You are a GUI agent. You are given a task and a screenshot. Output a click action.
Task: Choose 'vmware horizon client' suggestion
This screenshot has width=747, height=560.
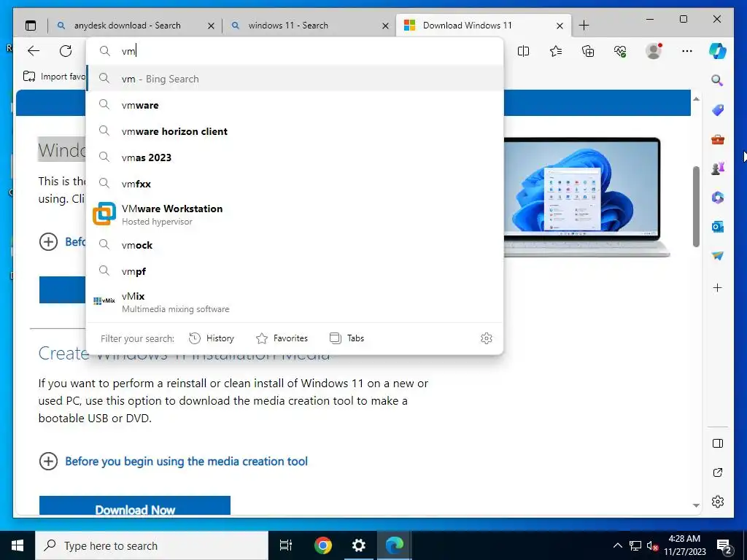[295, 131]
